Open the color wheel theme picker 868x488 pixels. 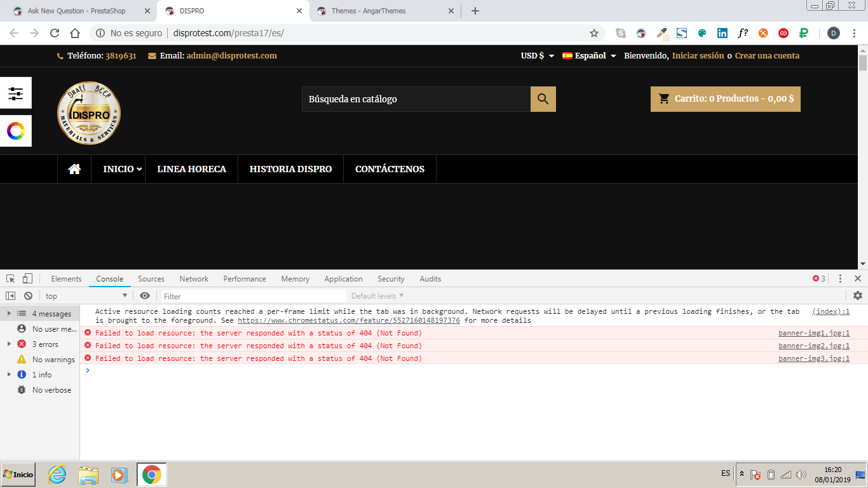coord(15,132)
